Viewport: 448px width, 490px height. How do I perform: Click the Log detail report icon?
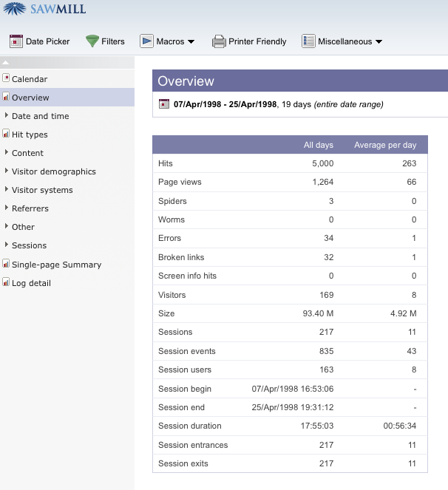pyautogui.click(x=6, y=283)
